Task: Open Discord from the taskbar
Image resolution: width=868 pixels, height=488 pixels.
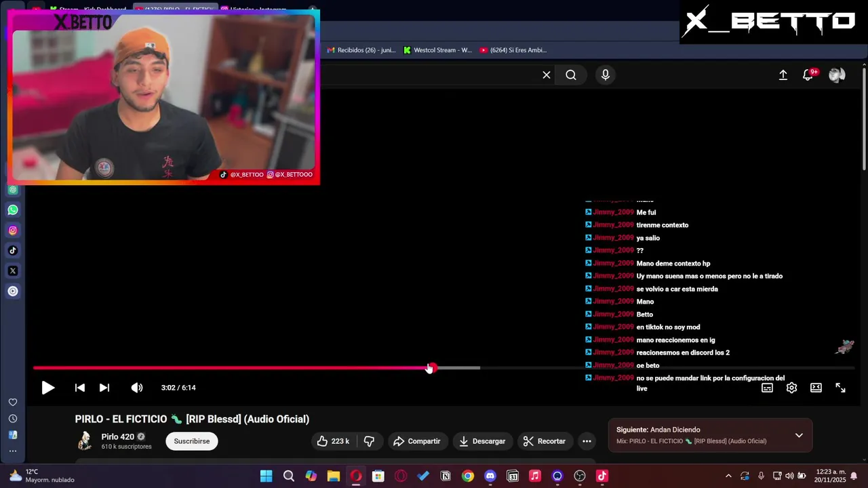Action: (x=490, y=476)
